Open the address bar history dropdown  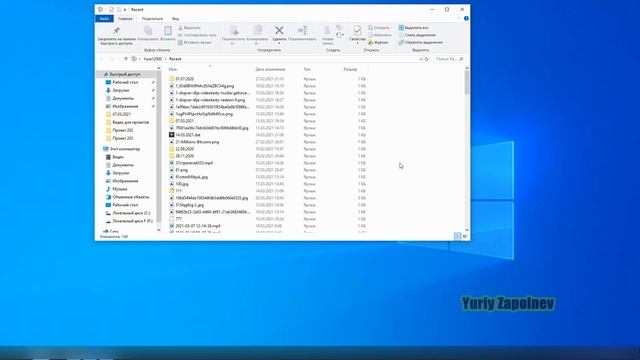[421, 59]
